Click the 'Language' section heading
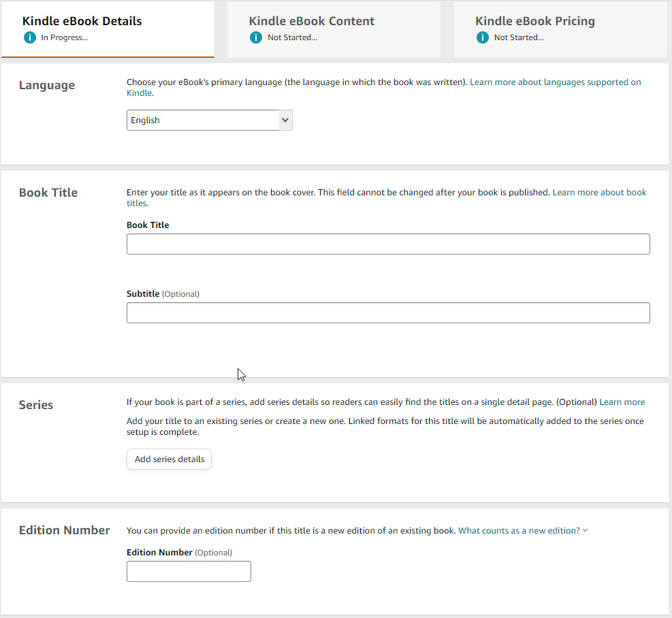 pyautogui.click(x=47, y=85)
